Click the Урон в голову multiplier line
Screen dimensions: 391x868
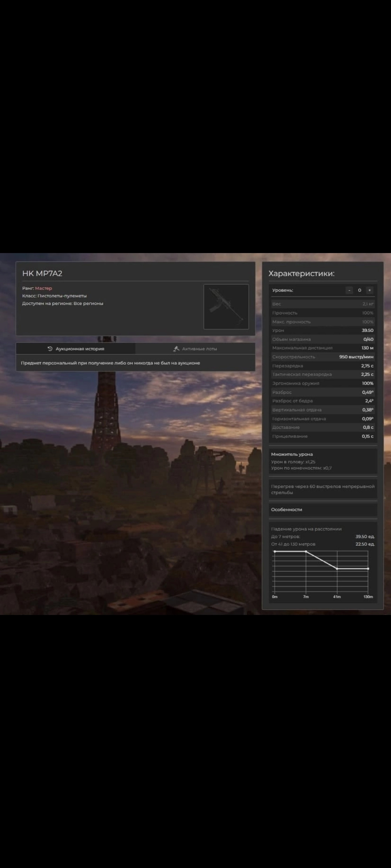(293, 462)
